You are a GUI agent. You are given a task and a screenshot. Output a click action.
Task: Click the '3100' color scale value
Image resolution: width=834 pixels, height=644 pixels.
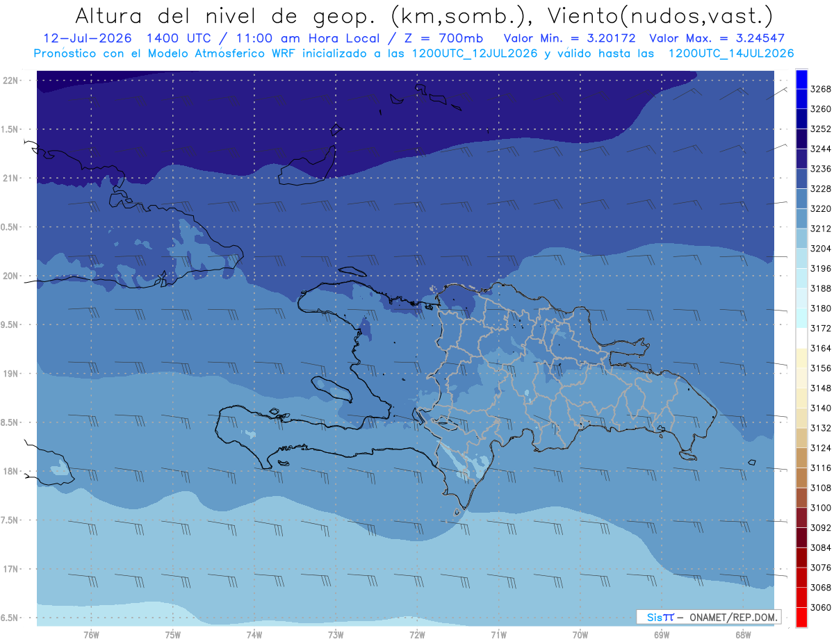click(821, 508)
